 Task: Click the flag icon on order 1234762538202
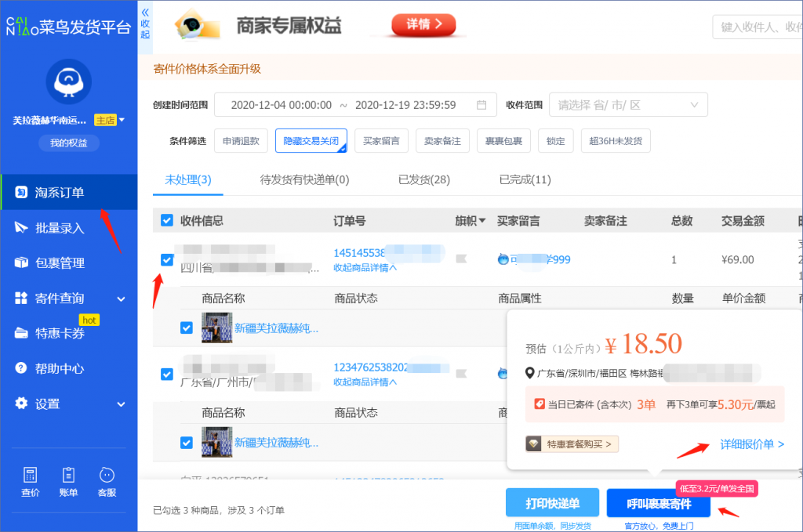(x=461, y=374)
